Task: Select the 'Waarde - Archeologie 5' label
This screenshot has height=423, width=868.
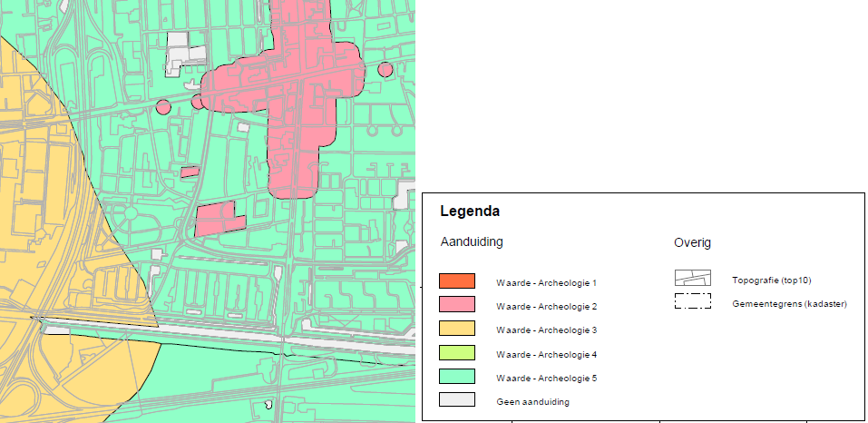Action: tap(546, 379)
